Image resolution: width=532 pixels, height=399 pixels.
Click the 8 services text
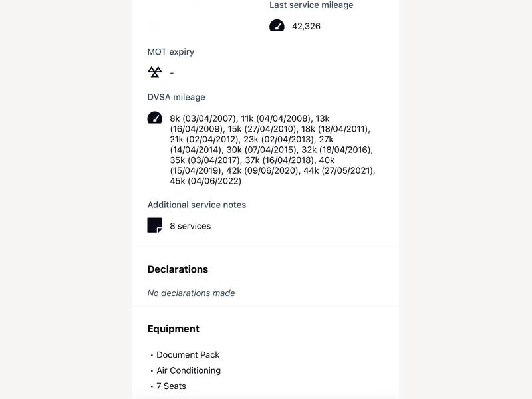[190, 226]
